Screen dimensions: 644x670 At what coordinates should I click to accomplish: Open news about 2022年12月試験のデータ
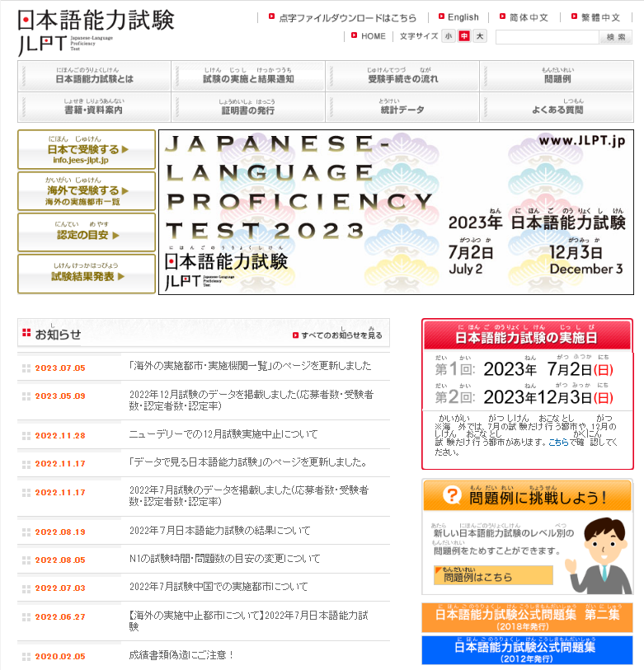[x=251, y=400]
